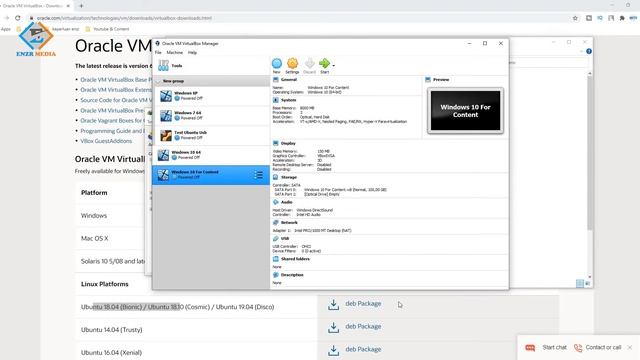Click Start chat button

546,347
